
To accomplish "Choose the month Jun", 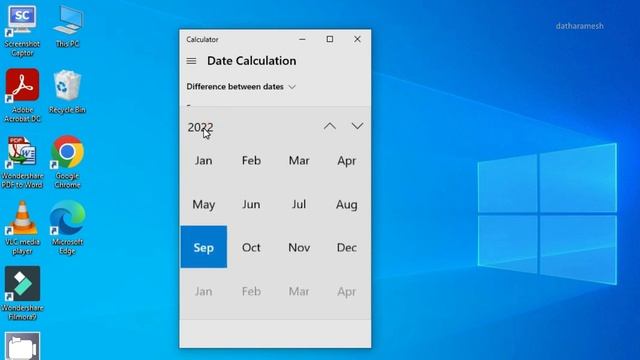I will 251,204.
